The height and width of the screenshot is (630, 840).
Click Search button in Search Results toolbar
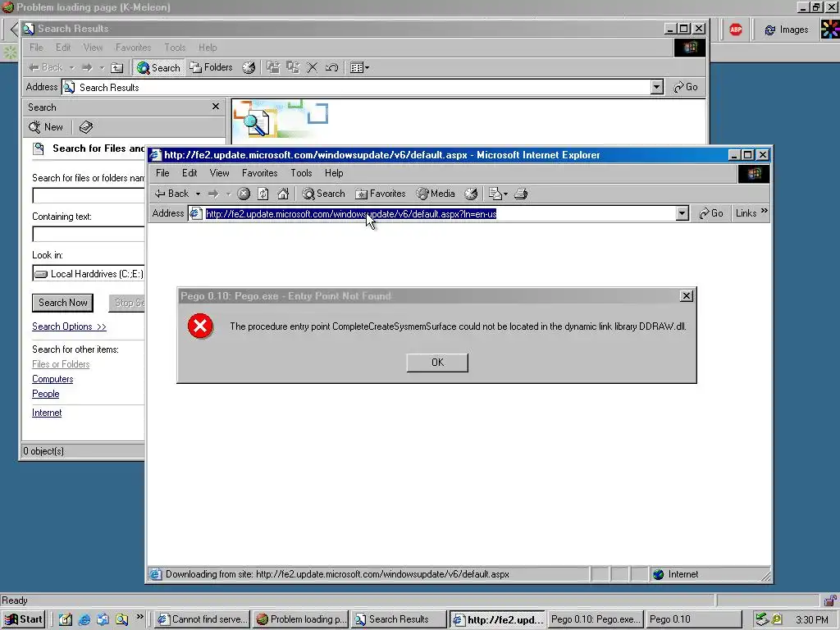click(158, 67)
